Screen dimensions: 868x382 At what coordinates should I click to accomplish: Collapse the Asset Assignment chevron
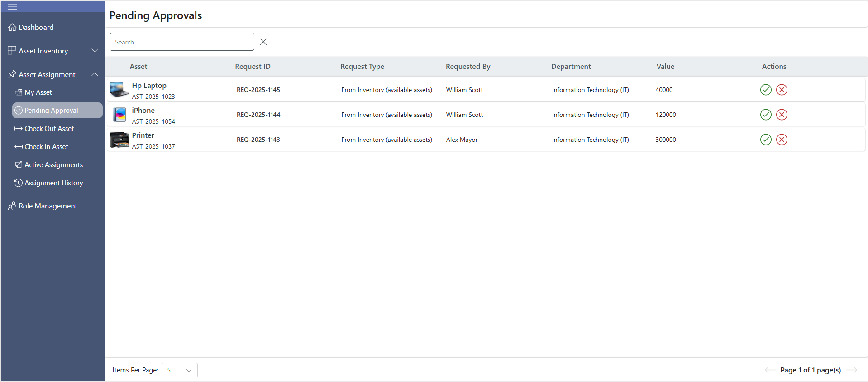(95, 74)
